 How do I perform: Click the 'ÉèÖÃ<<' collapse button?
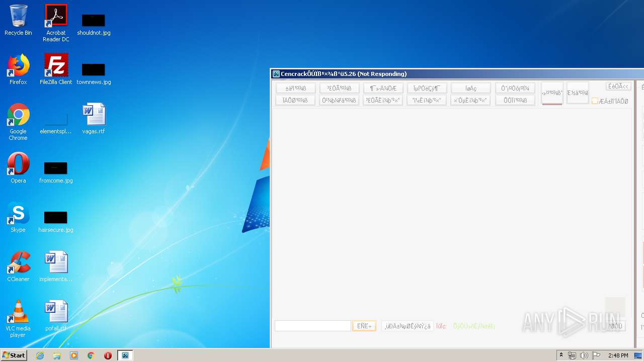(x=619, y=86)
